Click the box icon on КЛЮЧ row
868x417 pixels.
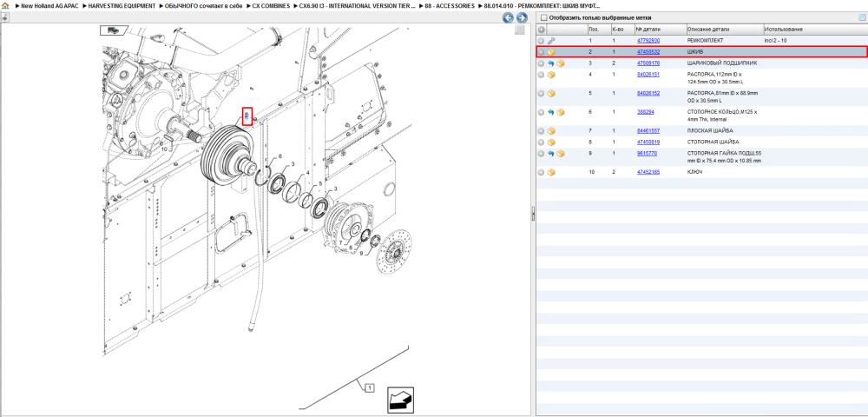[x=551, y=173]
